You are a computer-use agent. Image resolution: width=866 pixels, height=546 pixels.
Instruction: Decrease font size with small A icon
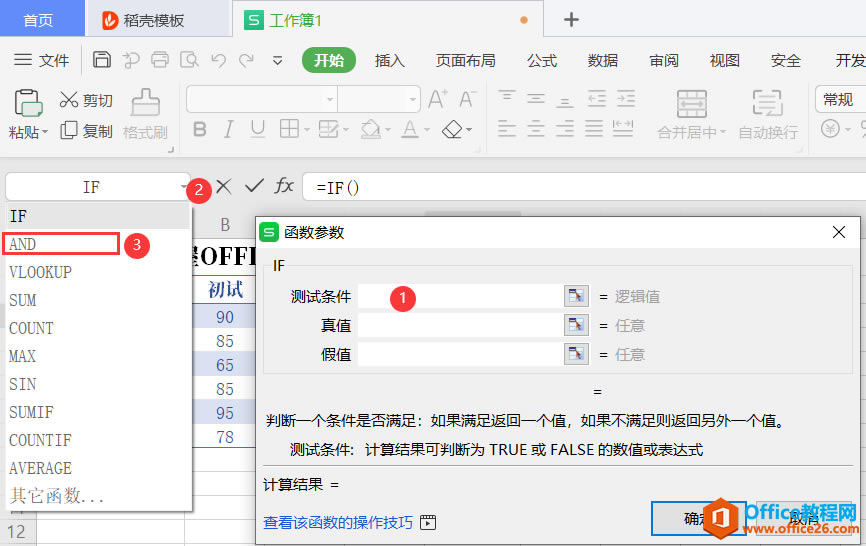[467, 99]
